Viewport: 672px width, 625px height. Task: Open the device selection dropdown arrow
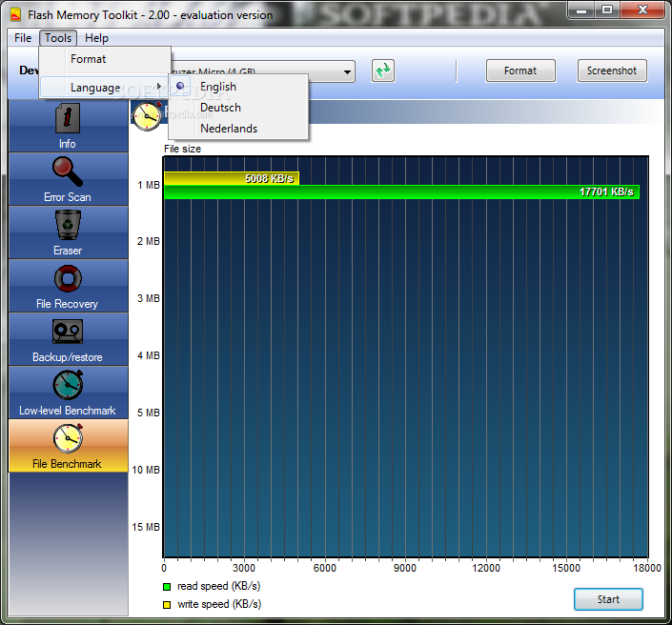[x=348, y=71]
